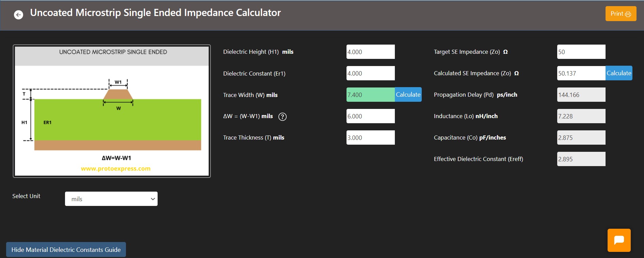Viewport: 644px width, 258px height.
Task: Click Calculate next to Calculated SE Impedance
Action: [x=619, y=73]
